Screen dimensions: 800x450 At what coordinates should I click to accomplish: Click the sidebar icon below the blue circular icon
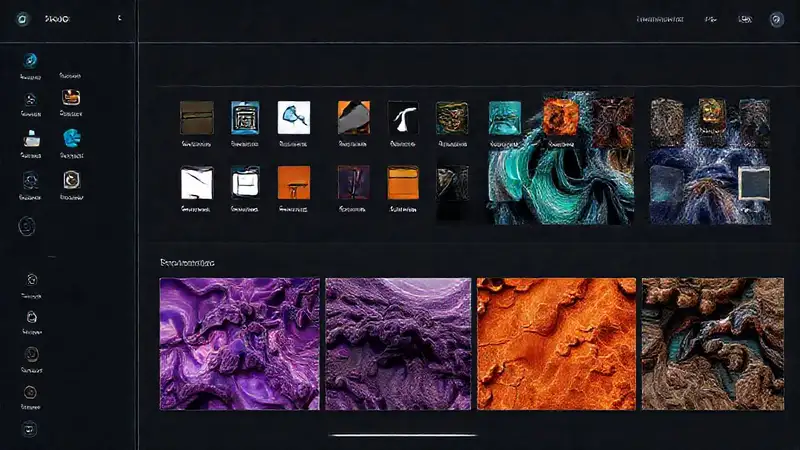(31, 99)
